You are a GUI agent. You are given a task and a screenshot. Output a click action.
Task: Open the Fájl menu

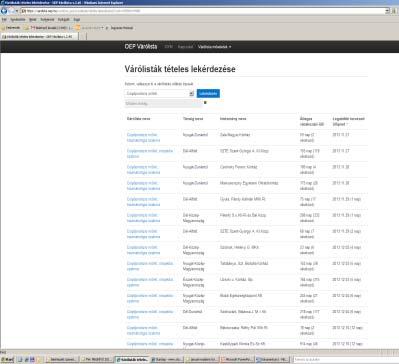[x=4, y=20]
